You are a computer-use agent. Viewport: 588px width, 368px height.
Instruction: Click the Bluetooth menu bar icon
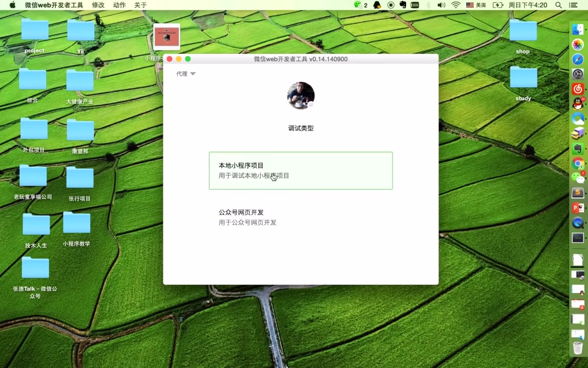pos(428,5)
